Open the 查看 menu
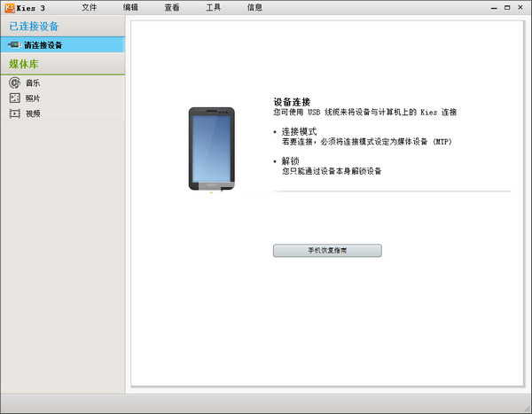The height and width of the screenshot is (414, 532). pyautogui.click(x=172, y=7)
